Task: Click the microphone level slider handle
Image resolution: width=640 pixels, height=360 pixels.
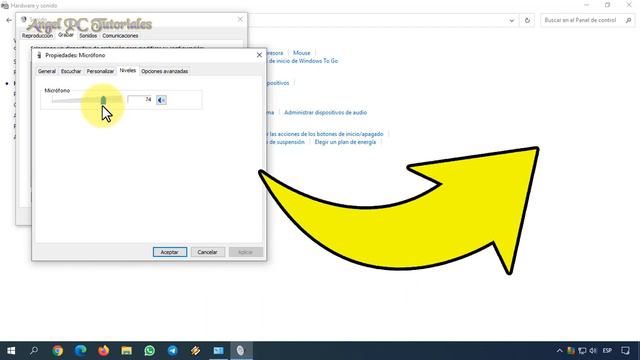Action: point(103,100)
